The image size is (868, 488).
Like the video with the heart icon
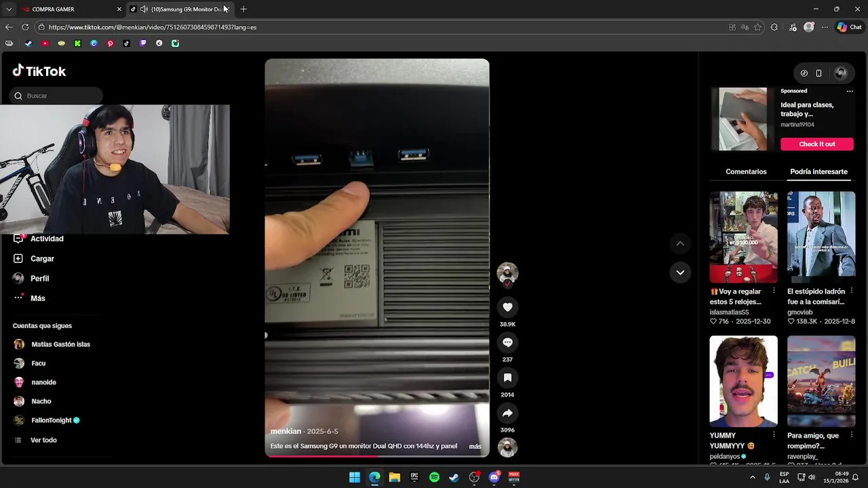507,307
